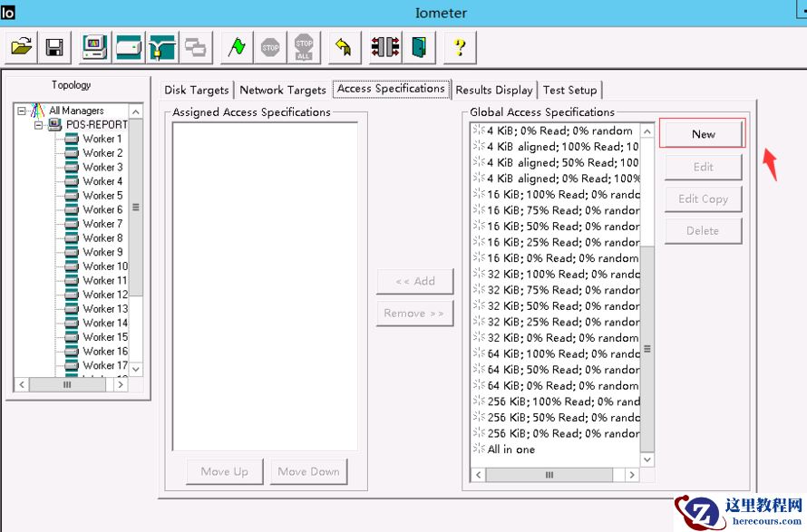
Task: Click the << Add button
Action: [x=414, y=281]
